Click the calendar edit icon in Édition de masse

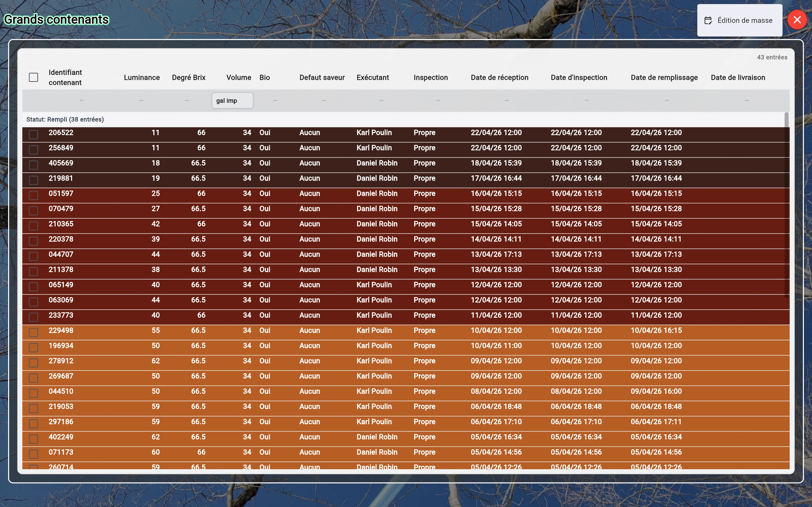pos(708,21)
